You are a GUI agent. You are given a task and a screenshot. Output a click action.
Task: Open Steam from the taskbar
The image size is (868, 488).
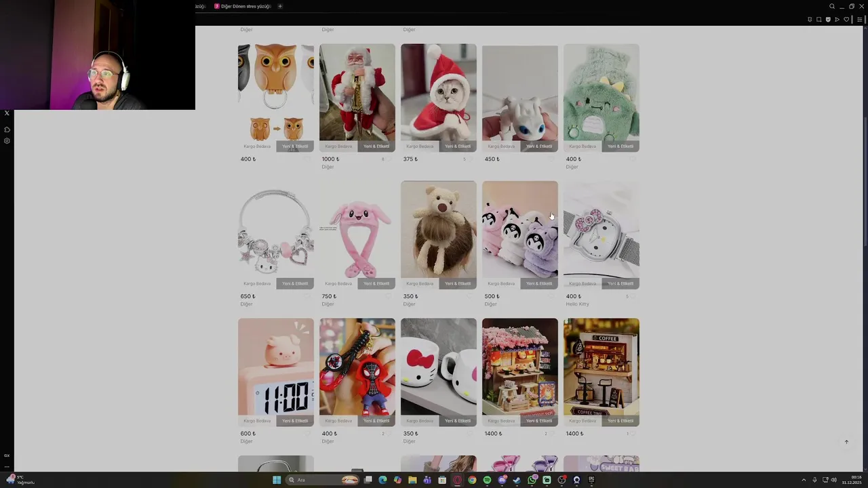tap(517, 480)
